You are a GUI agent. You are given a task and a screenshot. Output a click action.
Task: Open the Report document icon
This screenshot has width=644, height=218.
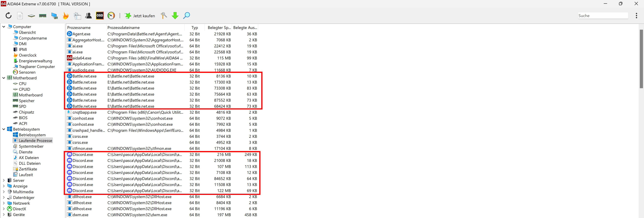[20, 16]
